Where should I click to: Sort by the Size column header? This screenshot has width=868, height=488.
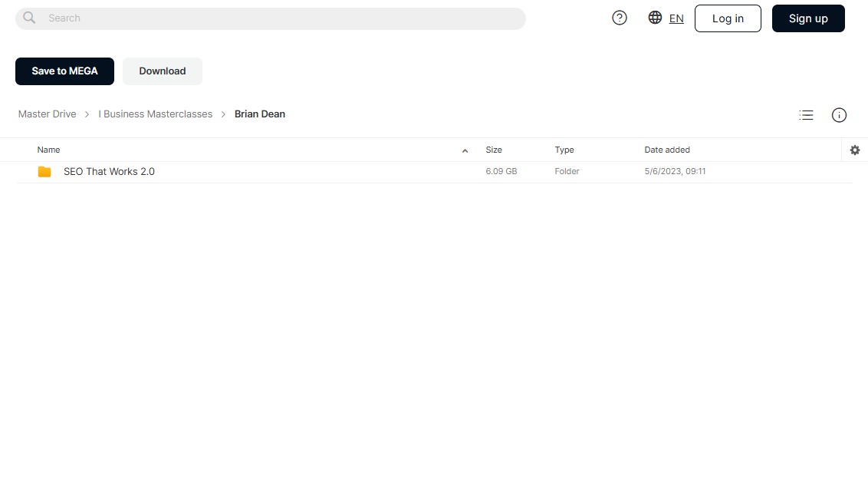(494, 150)
